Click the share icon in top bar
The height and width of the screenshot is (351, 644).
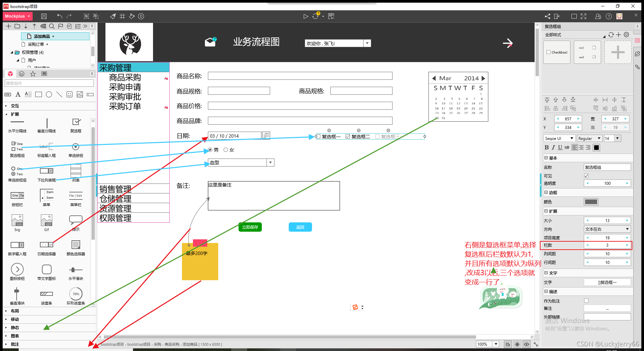[548, 16]
